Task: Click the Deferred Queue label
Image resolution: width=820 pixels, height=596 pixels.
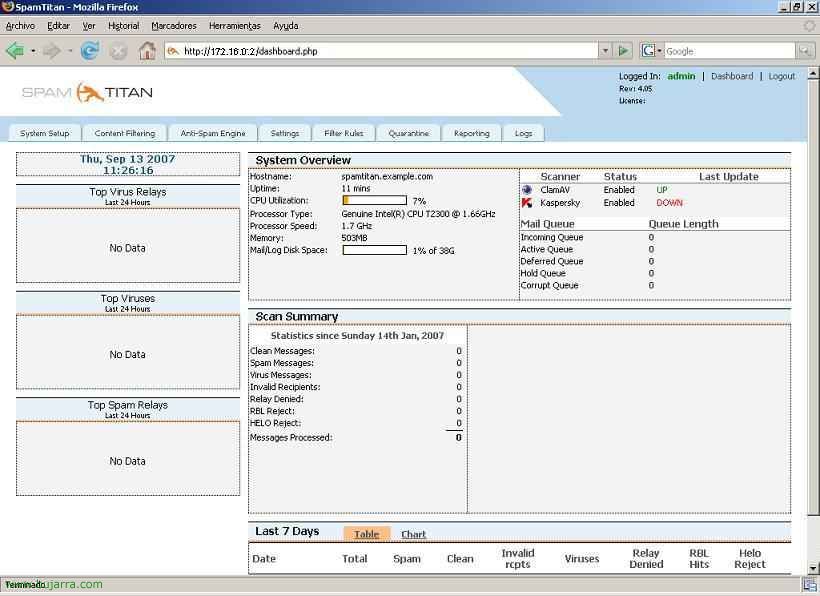Action: (x=552, y=261)
